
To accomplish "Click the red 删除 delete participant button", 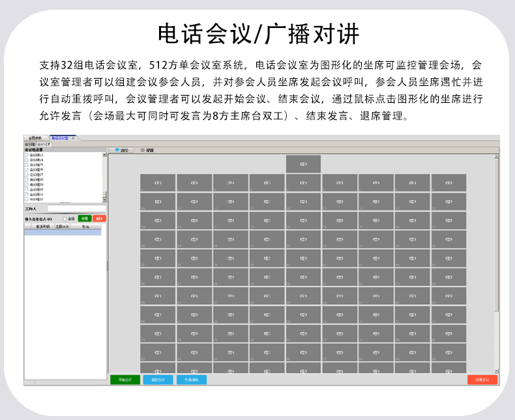I will [99, 219].
